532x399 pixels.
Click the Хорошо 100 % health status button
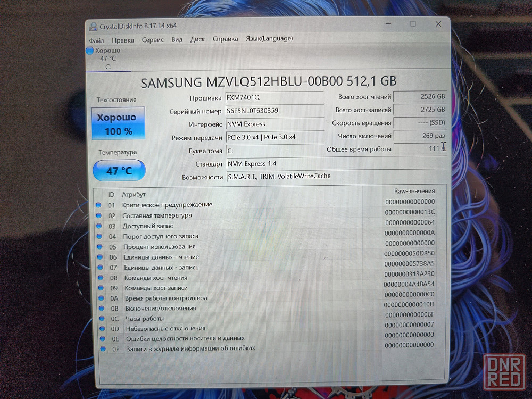tap(118, 123)
